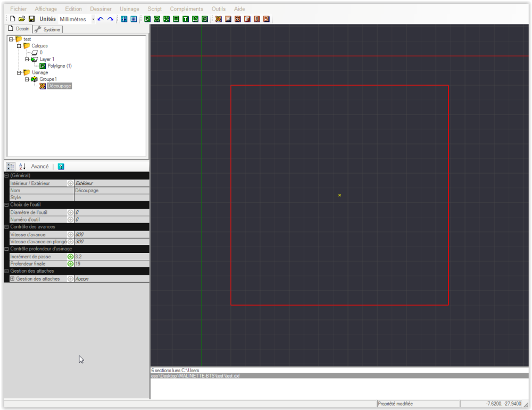Collapse the test root tree node

(11, 39)
